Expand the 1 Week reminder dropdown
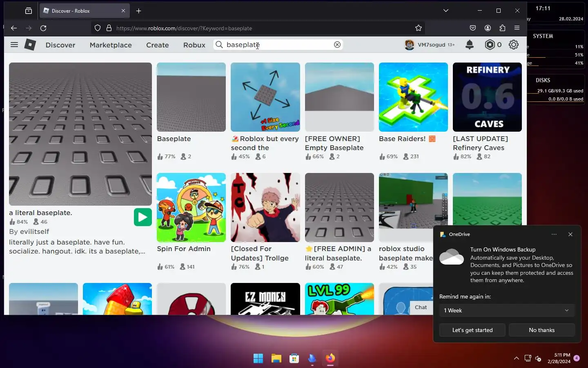588x368 pixels. point(507,310)
